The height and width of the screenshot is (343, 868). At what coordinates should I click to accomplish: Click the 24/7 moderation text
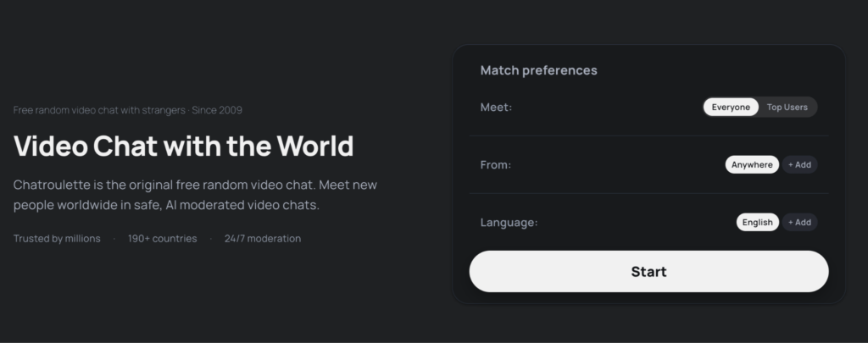click(x=263, y=239)
